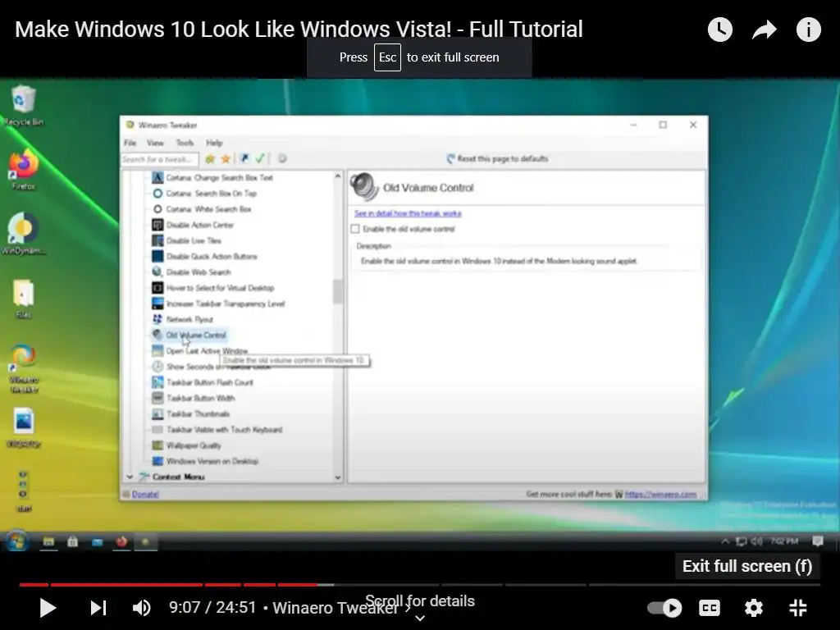Click the taskbar volume icon
This screenshot has height=630, width=840.
click(756, 541)
